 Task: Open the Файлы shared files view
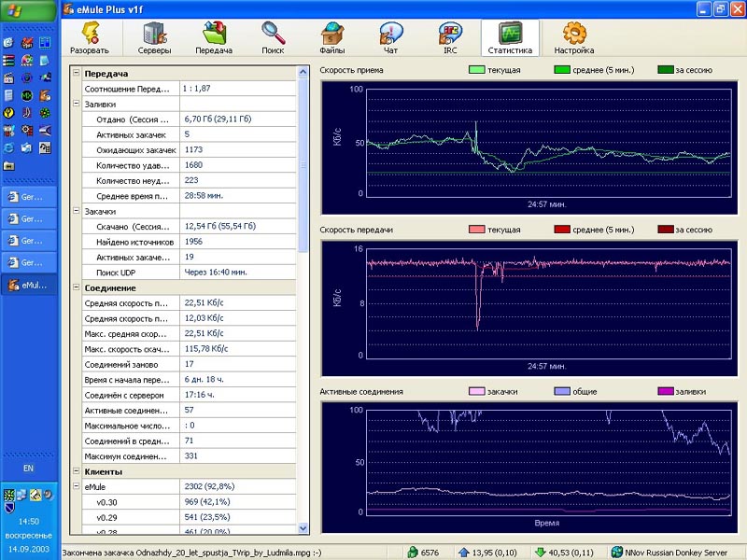click(x=332, y=38)
